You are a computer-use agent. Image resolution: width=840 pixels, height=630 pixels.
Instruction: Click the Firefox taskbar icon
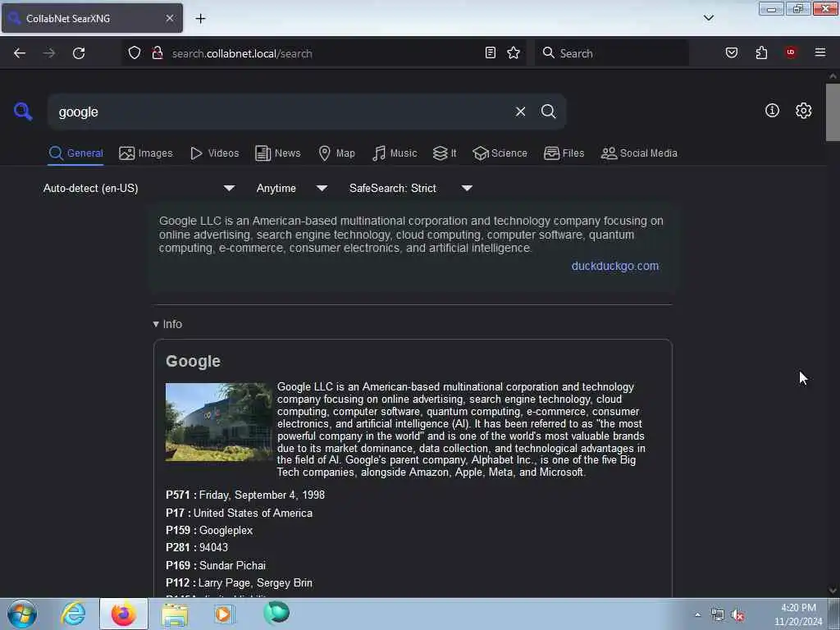(124, 614)
